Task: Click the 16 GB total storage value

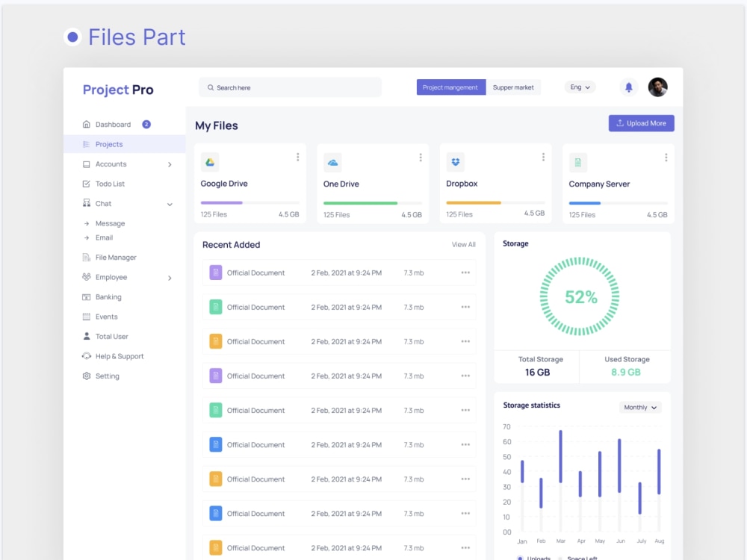Action: pos(537,373)
